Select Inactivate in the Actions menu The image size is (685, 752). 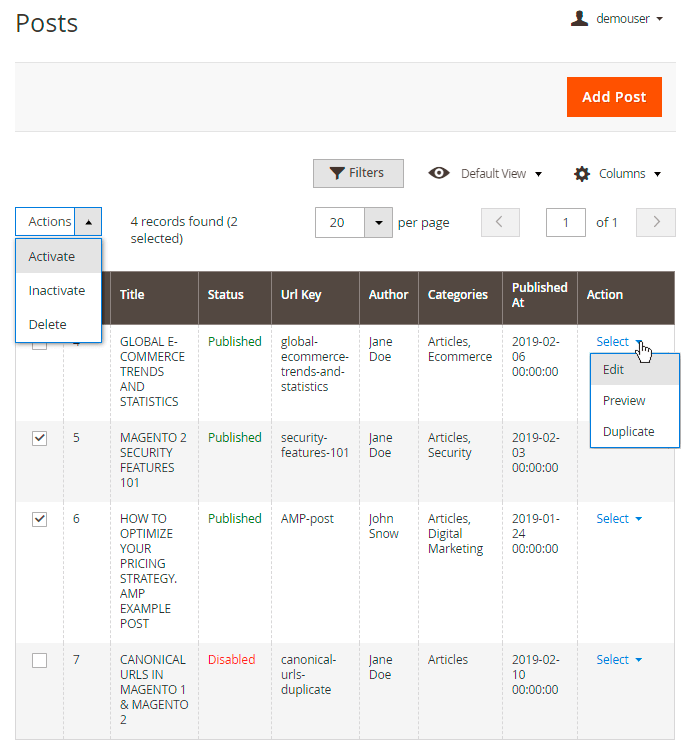[x=57, y=291]
